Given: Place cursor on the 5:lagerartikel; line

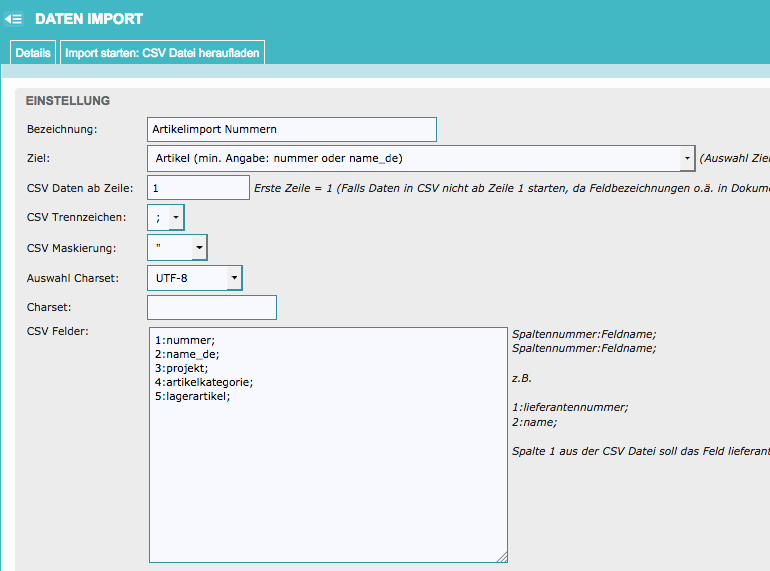Looking at the screenshot, I should point(193,396).
